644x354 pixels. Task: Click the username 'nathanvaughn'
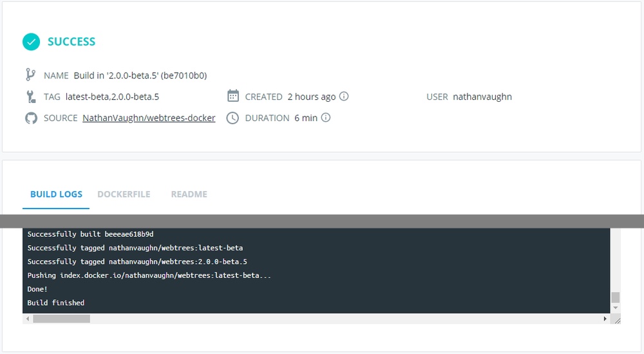(x=482, y=97)
